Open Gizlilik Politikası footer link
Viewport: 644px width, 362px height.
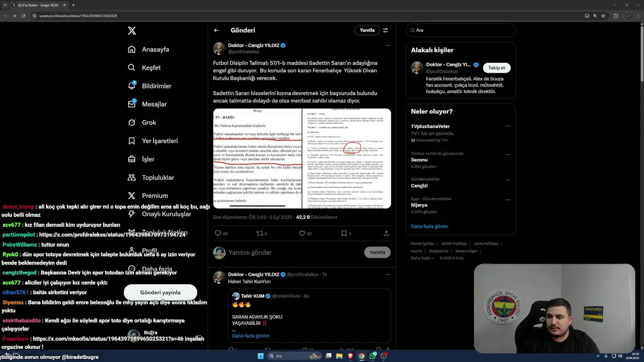(454, 244)
